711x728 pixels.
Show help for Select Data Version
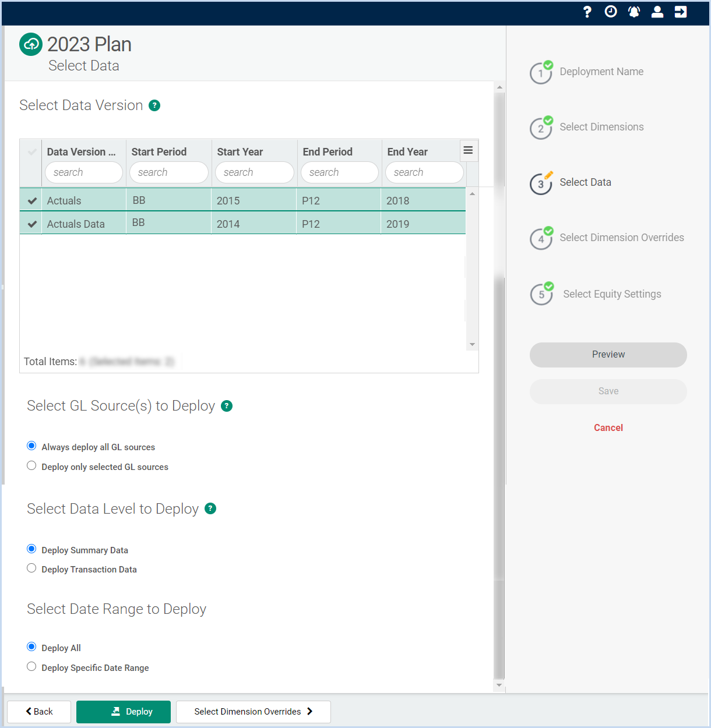tap(154, 105)
